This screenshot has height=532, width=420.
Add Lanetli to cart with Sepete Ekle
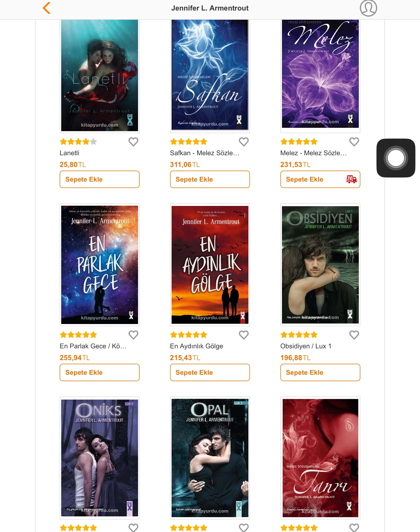pos(100,179)
